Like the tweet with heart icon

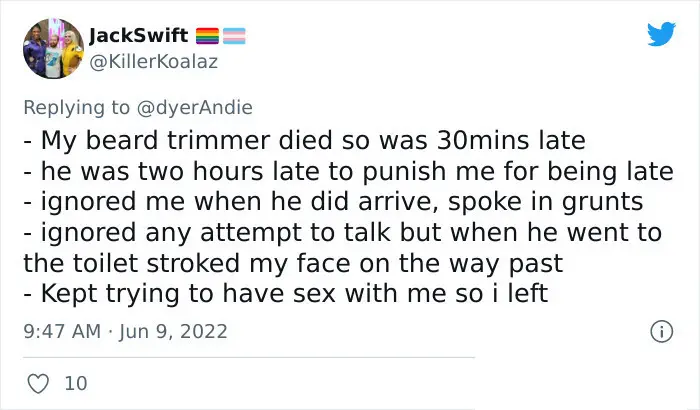(x=38, y=384)
